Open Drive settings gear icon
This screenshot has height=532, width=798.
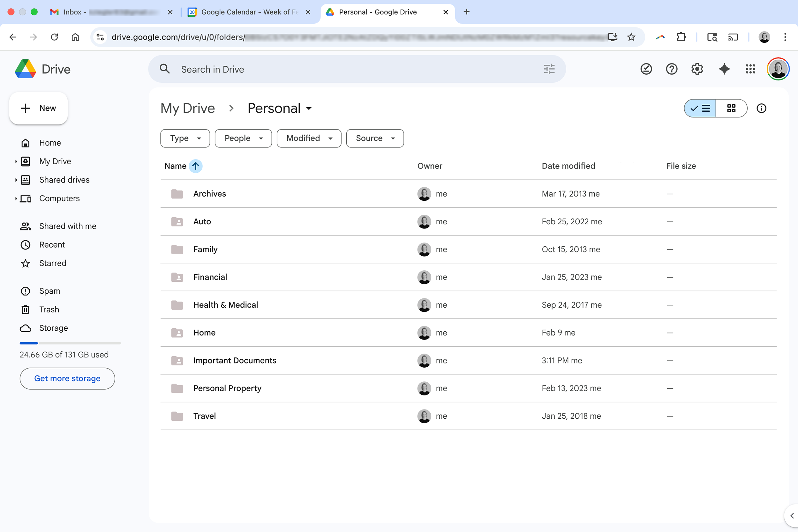[x=697, y=69]
